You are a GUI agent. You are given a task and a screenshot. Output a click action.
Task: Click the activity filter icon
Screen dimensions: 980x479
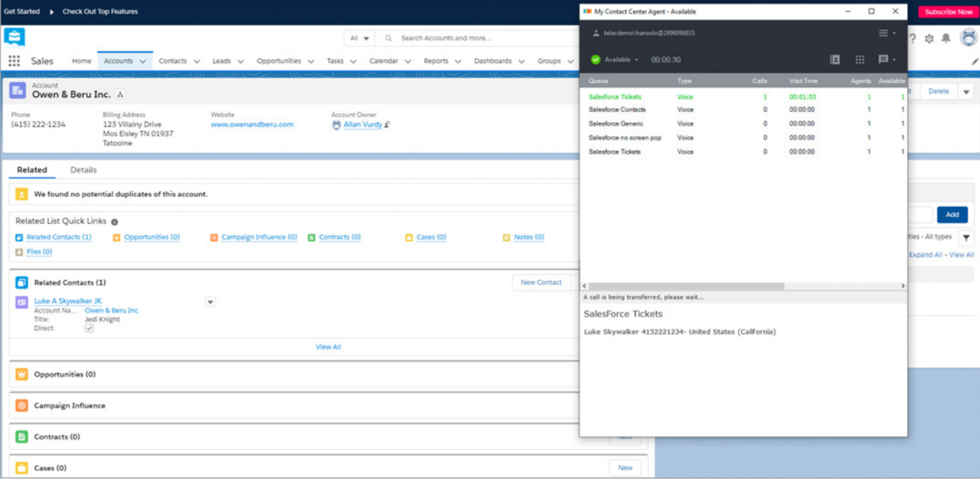[x=965, y=238]
